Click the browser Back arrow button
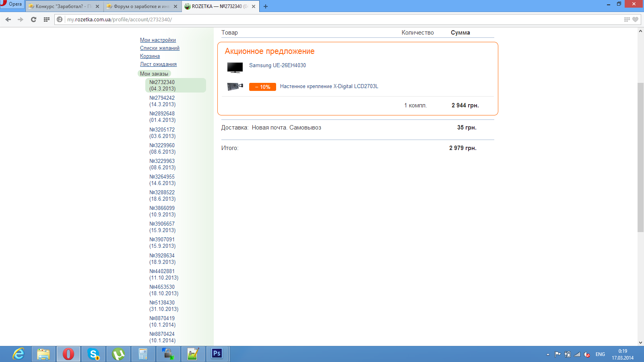Viewport: 644px width, 362px height. point(8,19)
